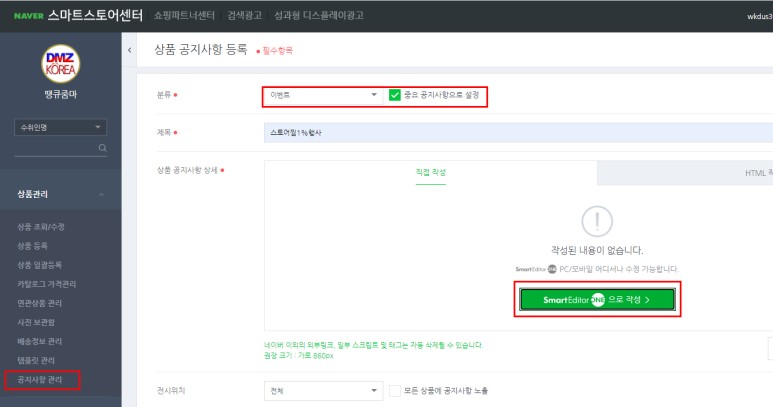The width and height of the screenshot is (773, 407).
Task: Open the store selector dropdown in the sidebar
Action: tap(61, 127)
